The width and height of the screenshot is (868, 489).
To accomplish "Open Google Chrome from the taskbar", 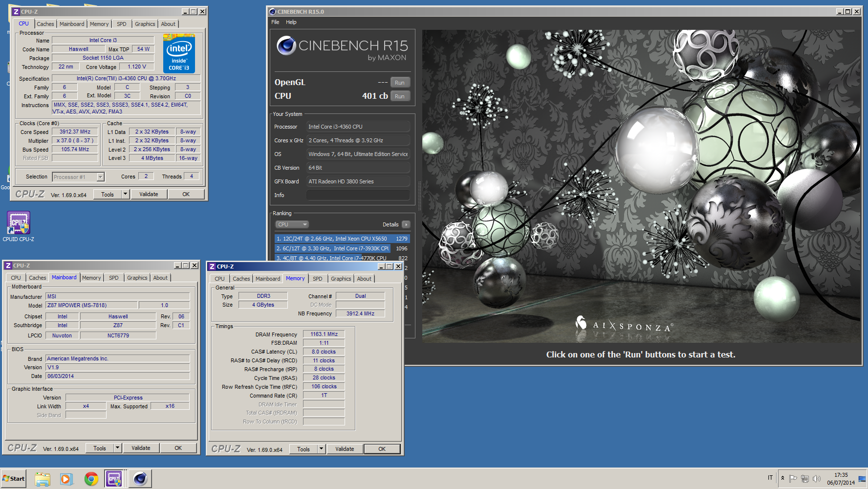I will pyautogui.click(x=91, y=479).
